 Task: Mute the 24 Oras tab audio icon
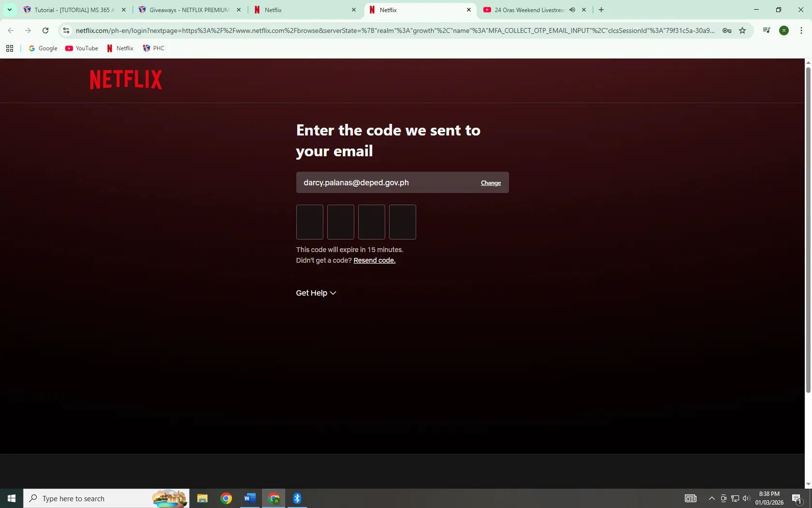tap(572, 10)
